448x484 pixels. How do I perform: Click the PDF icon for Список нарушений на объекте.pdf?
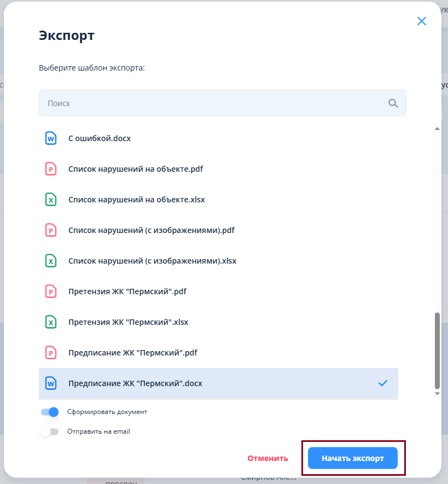click(51, 169)
